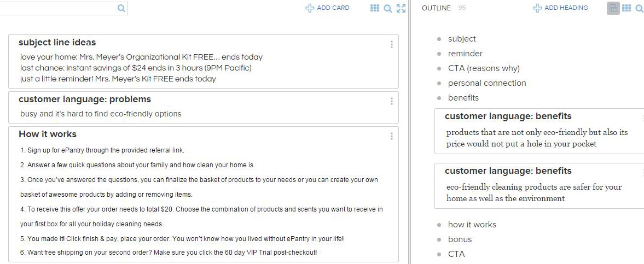The height and width of the screenshot is (264, 644).
Task: Open options menu for subject line ideas card
Action: tap(392, 45)
